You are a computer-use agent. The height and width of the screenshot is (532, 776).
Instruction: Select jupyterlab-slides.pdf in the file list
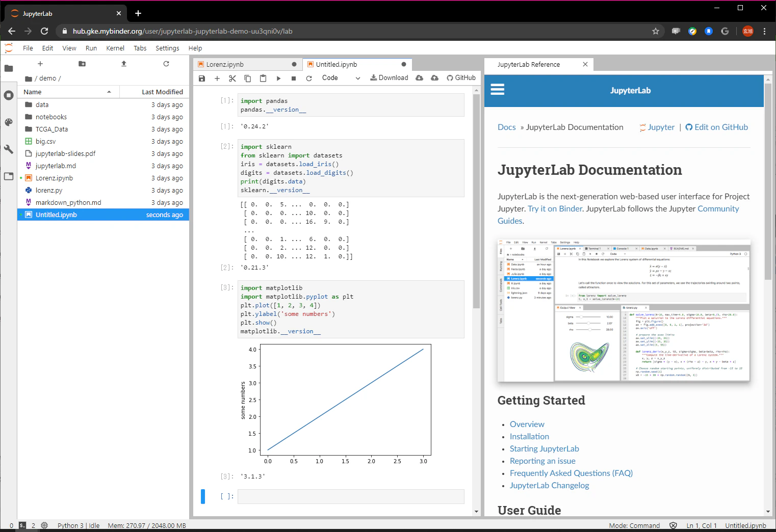tap(104, 154)
